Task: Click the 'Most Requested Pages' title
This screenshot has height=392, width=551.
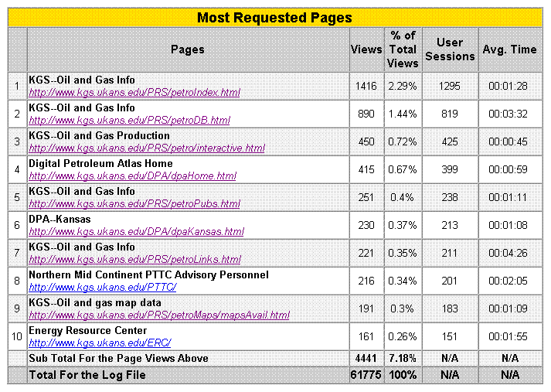Action: point(274,18)
